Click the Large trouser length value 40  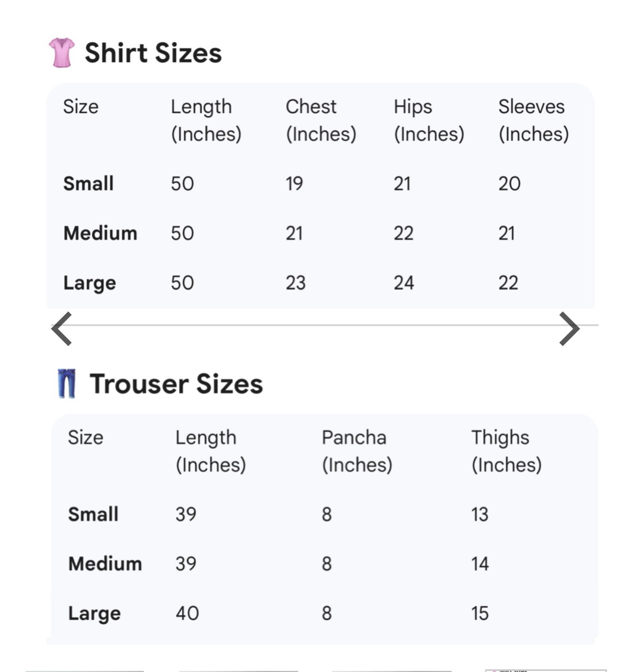[187, 614]
